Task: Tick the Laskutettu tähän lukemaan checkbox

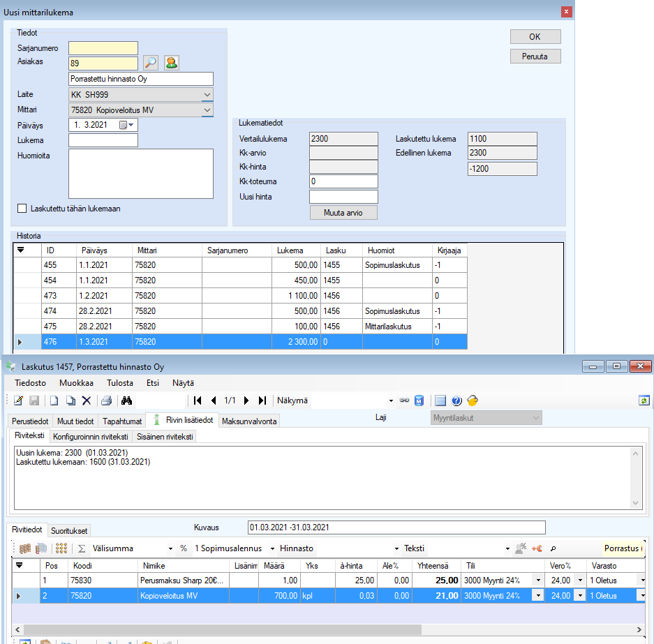Action: point(22,209)
